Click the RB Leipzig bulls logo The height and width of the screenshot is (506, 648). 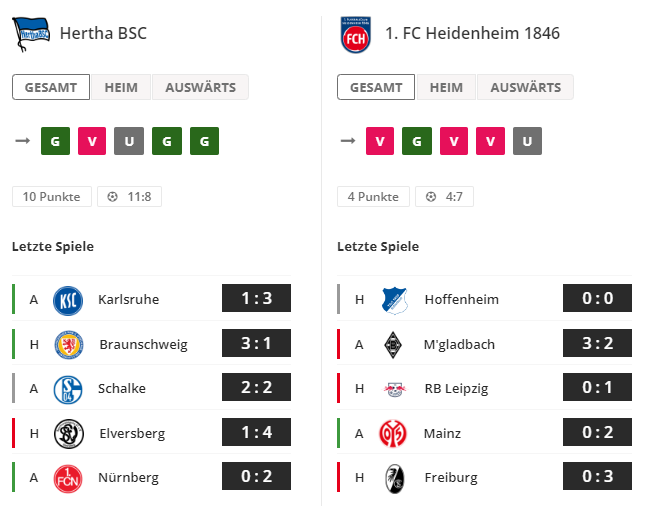tap(395, 389)
